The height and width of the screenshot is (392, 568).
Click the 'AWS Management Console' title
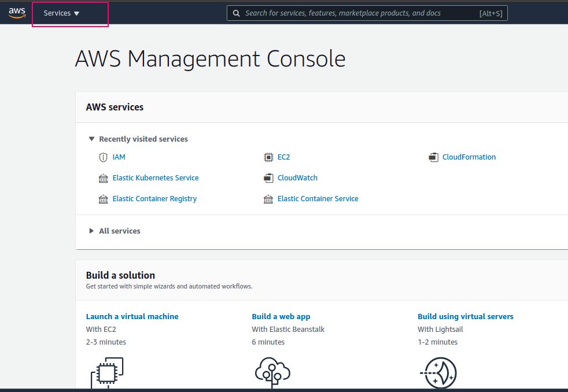(210, 59)
